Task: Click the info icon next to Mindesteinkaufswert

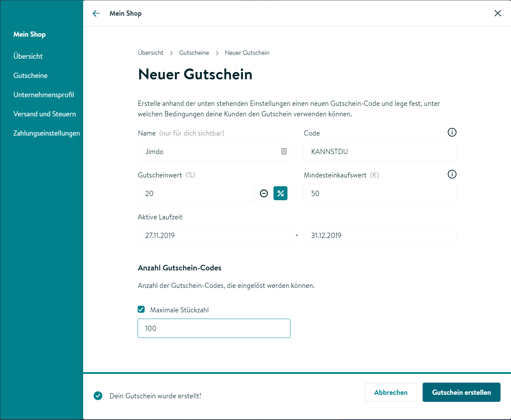Action: [x=452, y=174]
